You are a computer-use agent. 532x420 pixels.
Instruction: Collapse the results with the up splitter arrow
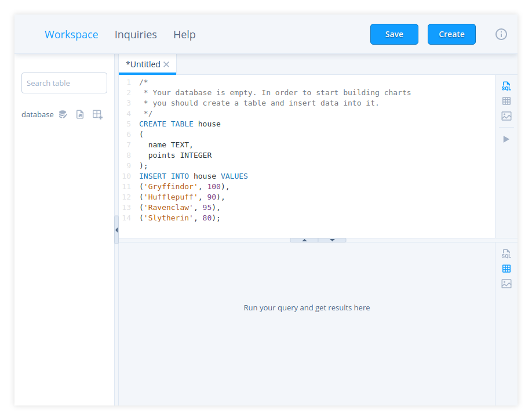pyautogui.click(x=304, y=239)
